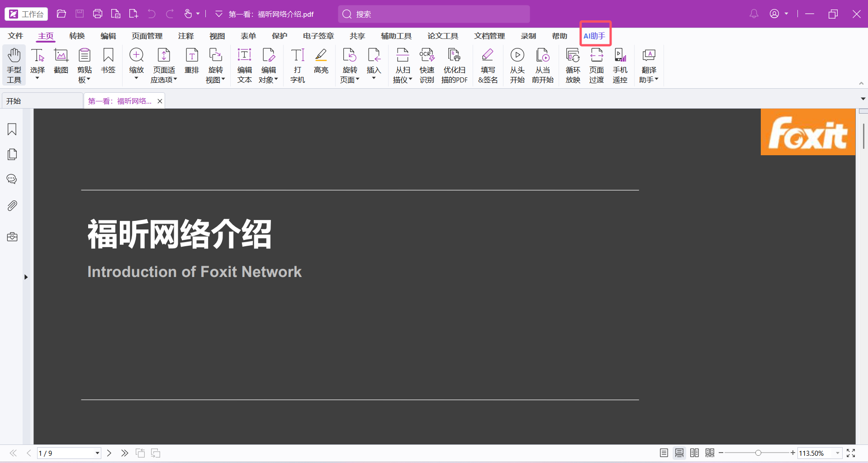This screenshot has width=868, height=463.
Task: Open the Pages thumbnail panel
Action: click(12, 154)
